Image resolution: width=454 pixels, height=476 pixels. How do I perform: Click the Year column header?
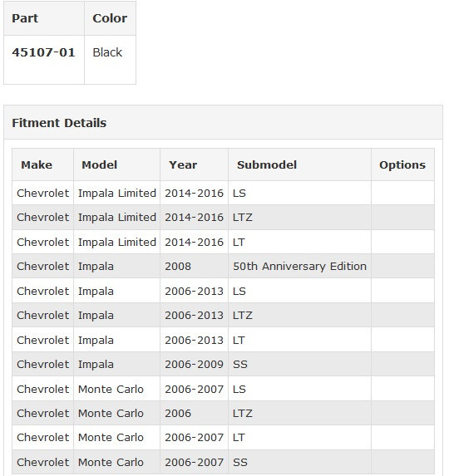click(x=183, y=164)
